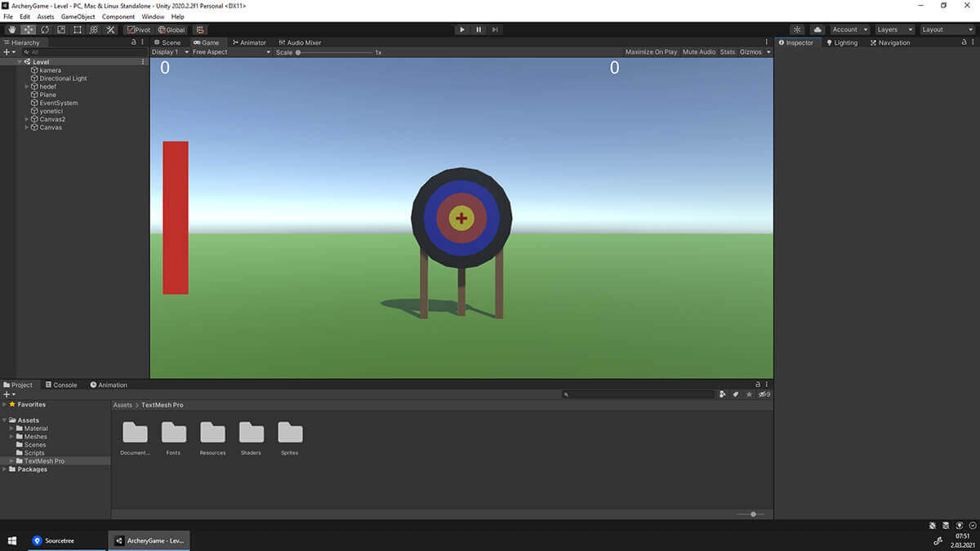This screenshot has height=551, width=980.
Task: Open the cloud services icon
Action: tap(817, 29)
